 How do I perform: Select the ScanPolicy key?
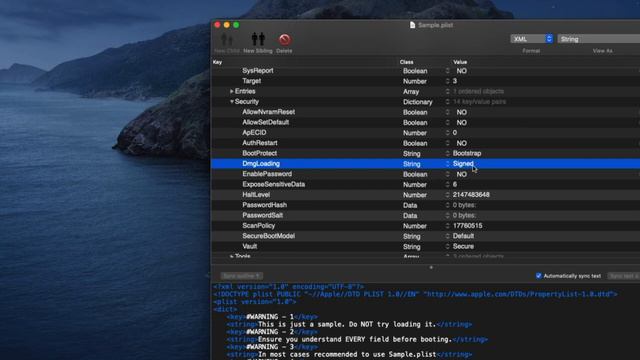258,226
